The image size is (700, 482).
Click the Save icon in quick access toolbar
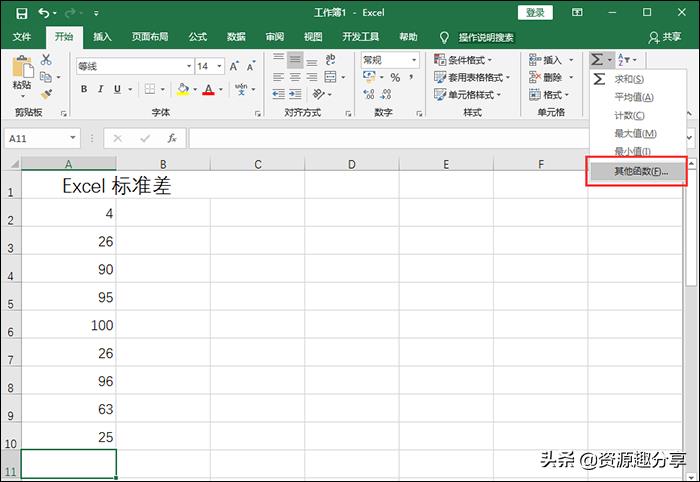coord(21,13)
